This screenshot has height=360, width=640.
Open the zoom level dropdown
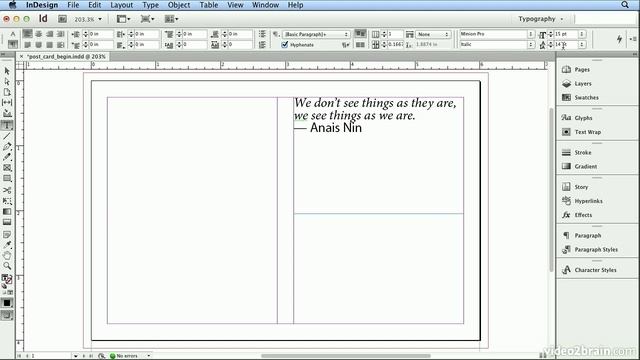(x=100, y=19)
